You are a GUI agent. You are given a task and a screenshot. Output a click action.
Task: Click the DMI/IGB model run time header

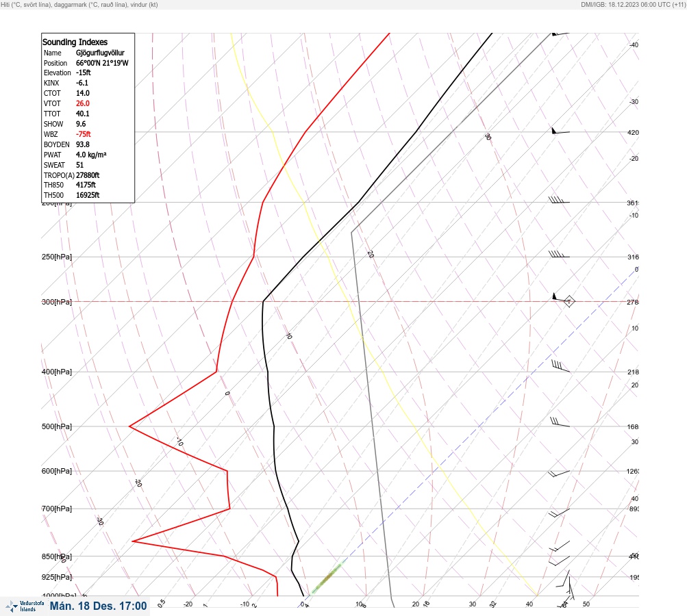[x=633, y=4]
